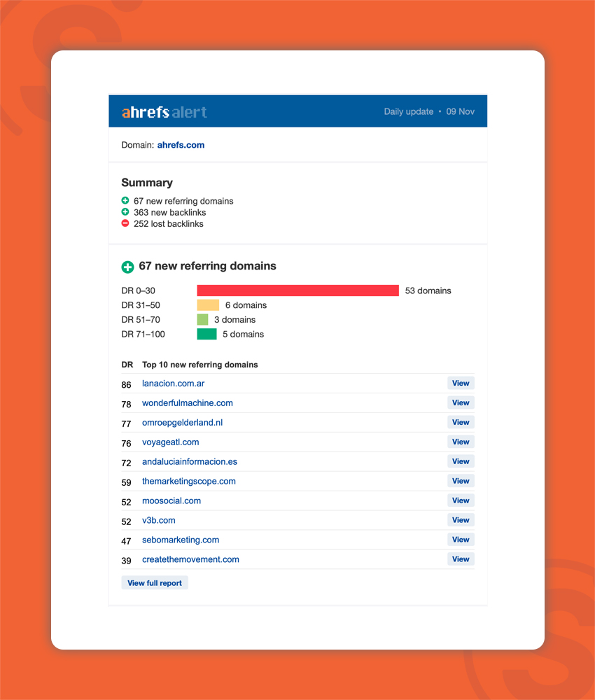The height and width of the screenshot is (700, 595).
Task: Click the Top 10 new referring domains header
Action: [x=200, y=365]
